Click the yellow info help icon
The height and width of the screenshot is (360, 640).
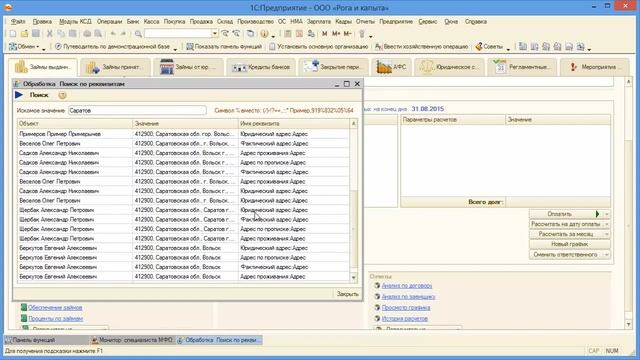(264, 34)
